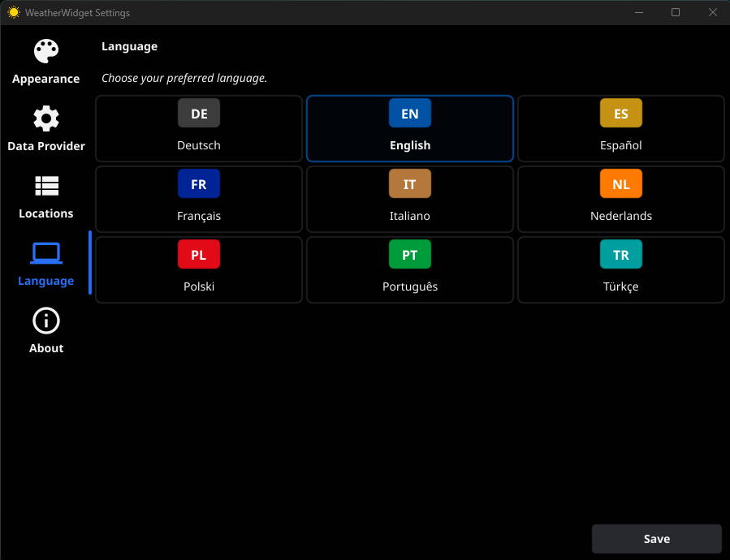
Task: Maximize the WeatherWidget Settings window
Action: pyautogui.click(x=676, y=12)
